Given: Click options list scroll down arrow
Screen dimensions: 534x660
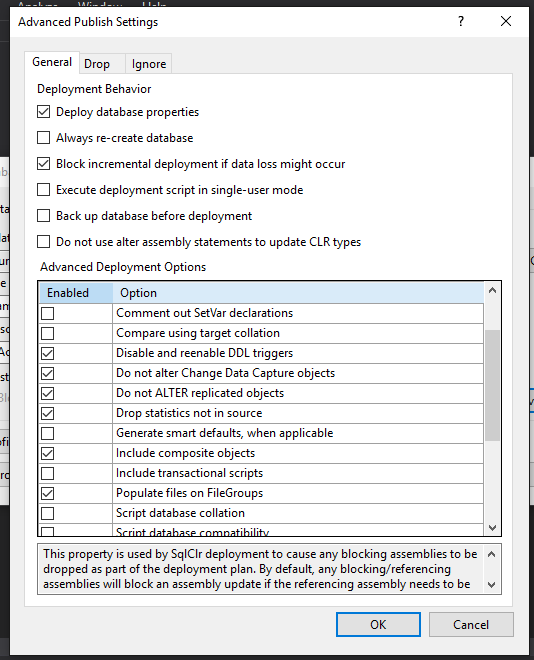Looking at the screenshot, I should [x=492, y=528].
